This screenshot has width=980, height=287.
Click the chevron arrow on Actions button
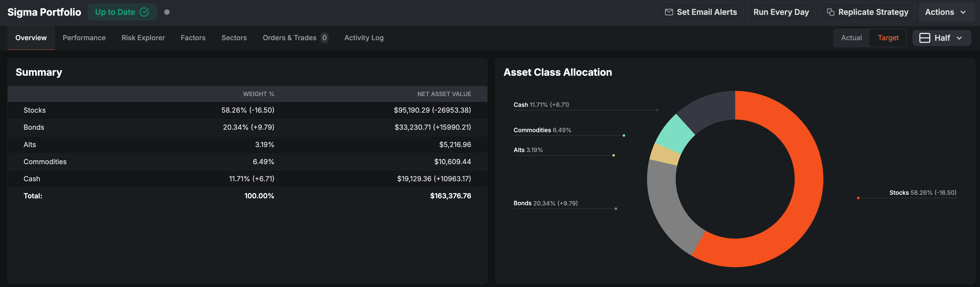click(963, 13)
